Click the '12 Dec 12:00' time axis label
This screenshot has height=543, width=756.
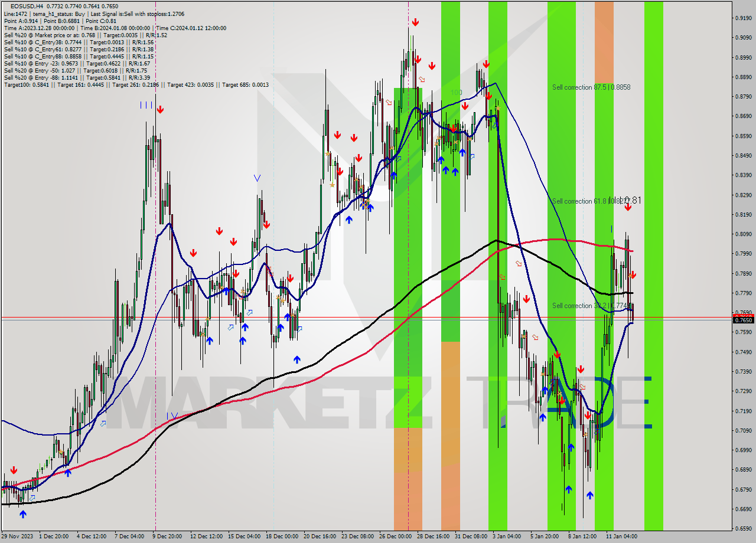[207, 537]
